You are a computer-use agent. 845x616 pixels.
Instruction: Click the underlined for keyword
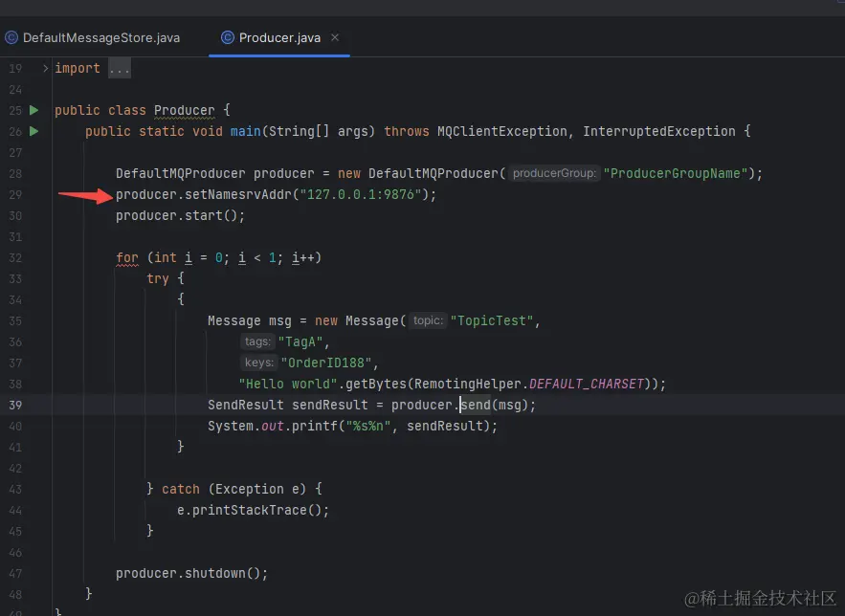coord(127,258)
